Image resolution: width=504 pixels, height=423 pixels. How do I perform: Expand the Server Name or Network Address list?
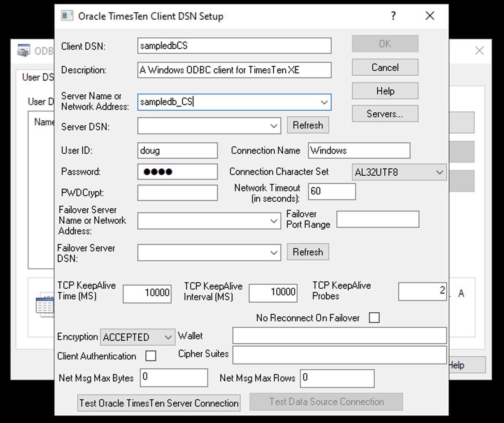point(324,102)
